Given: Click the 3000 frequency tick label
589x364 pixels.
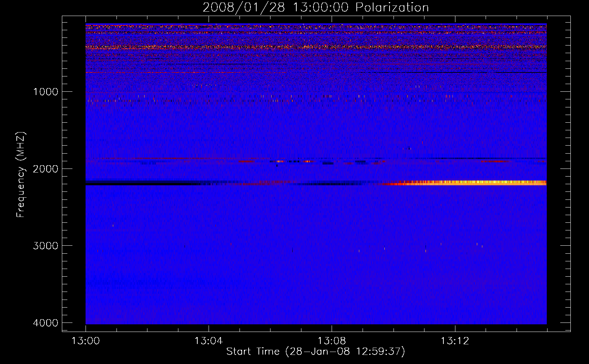Looking at the screenshot, I should tap(46, 246).
